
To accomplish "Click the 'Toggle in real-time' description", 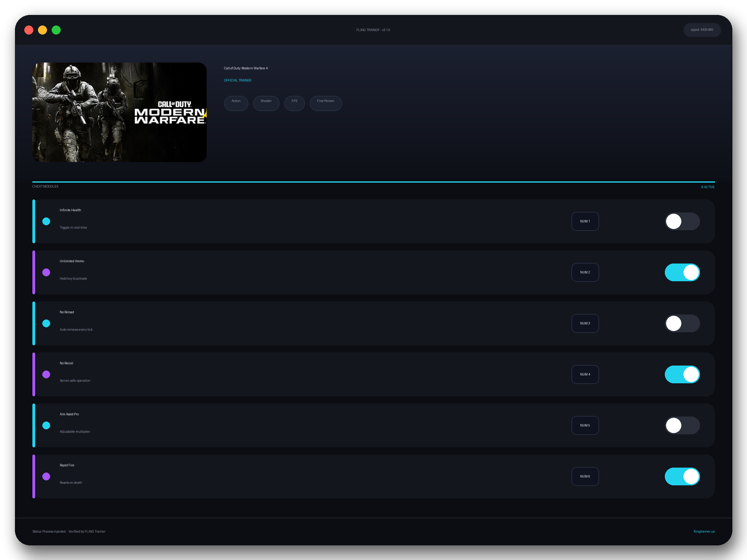I will click(73, 227).
